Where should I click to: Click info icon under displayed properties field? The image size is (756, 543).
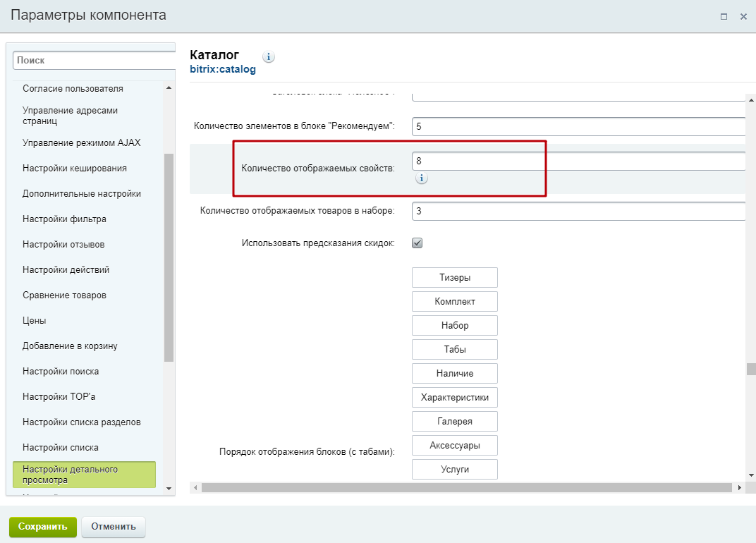coord(421,178)
